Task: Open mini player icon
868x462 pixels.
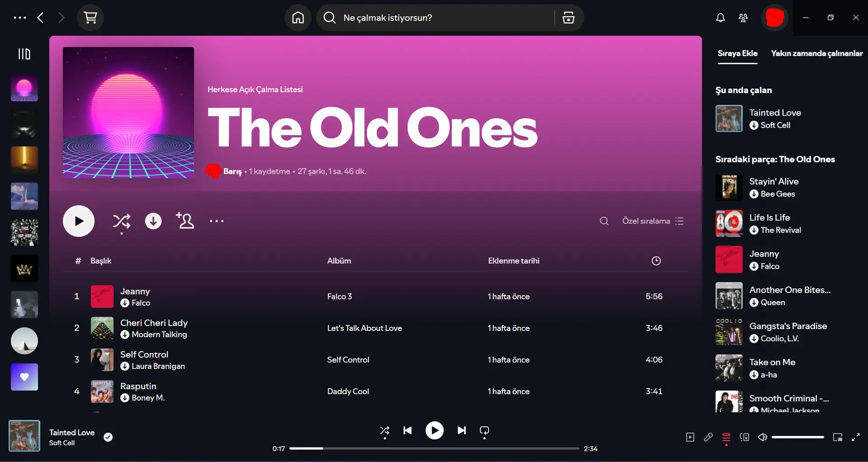Action: point(838,437)
